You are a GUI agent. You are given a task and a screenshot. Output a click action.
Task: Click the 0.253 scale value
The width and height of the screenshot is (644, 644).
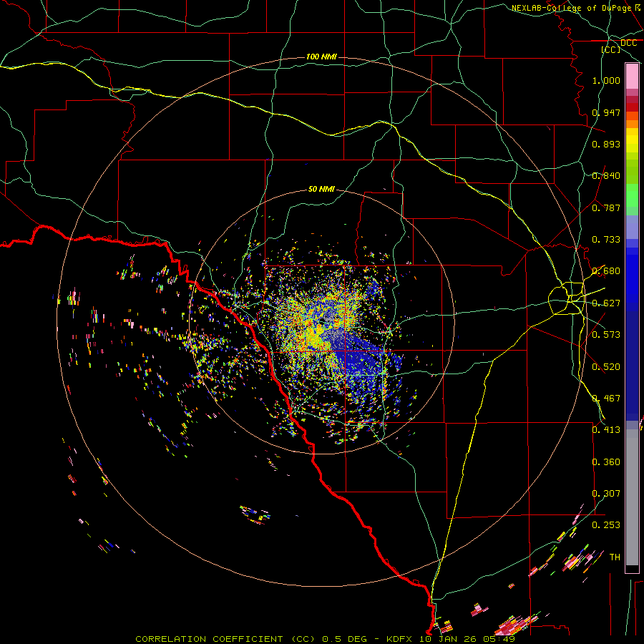pyautogui.click(x=606, y=525)
